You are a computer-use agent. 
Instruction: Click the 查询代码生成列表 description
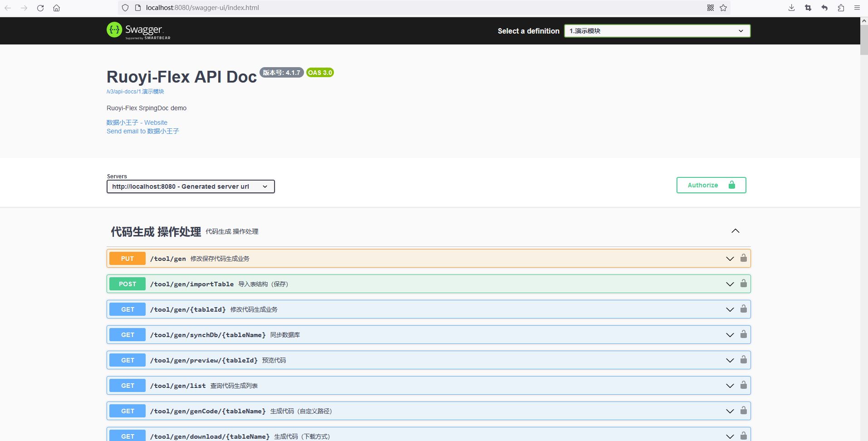[234, 386]
